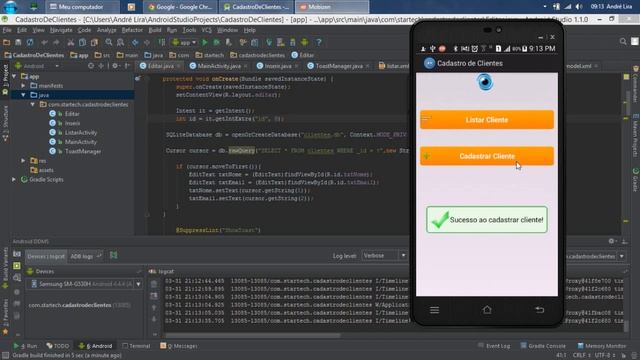This screenshot has width=640, height=360.
Task: Tap the phone emulator menu button
Action: 434,310
